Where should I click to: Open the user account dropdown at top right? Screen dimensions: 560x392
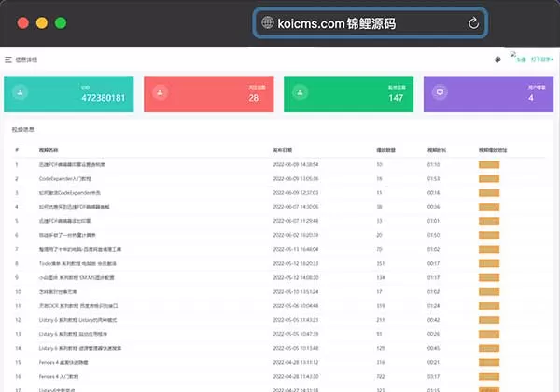click(x=541, y=59)
